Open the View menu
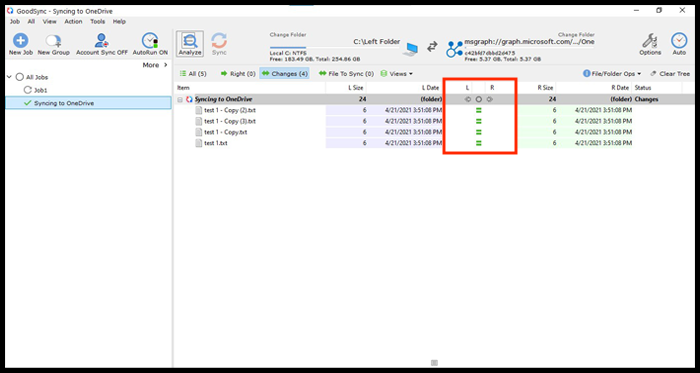The image size is (700, 373). click(x=50, y=21)
